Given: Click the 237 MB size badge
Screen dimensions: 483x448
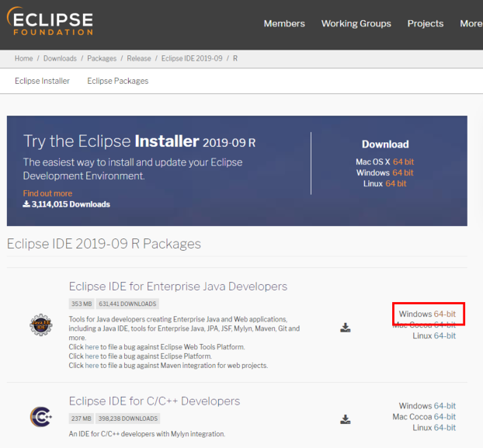Looking at the screenshot, I should pyautogui.click(x=82, y=418).
